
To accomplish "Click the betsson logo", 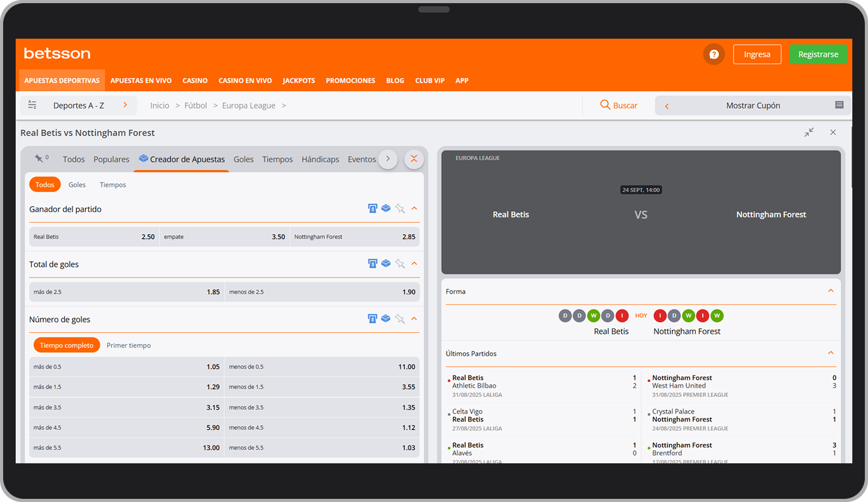I will 57,53.
